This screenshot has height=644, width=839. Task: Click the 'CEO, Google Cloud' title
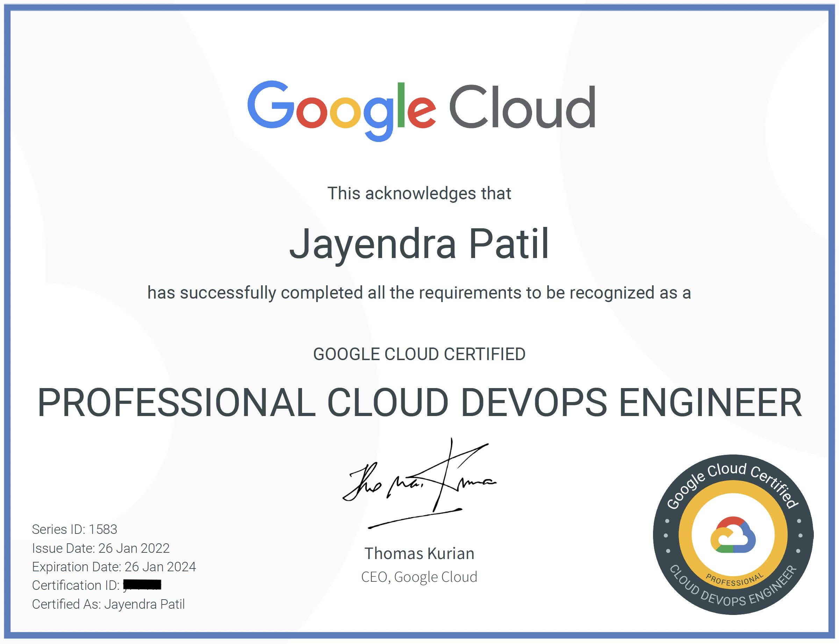[x=419, y=577]
